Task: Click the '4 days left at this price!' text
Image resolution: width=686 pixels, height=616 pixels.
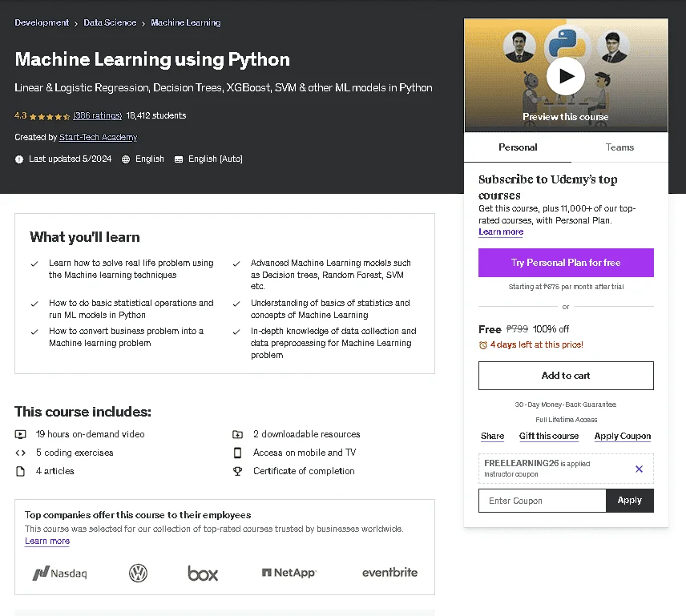Action: 536,345
